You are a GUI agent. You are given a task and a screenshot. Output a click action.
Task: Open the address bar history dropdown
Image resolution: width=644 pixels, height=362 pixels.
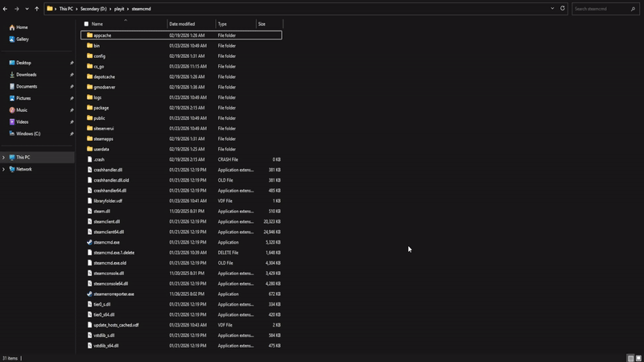552,8
